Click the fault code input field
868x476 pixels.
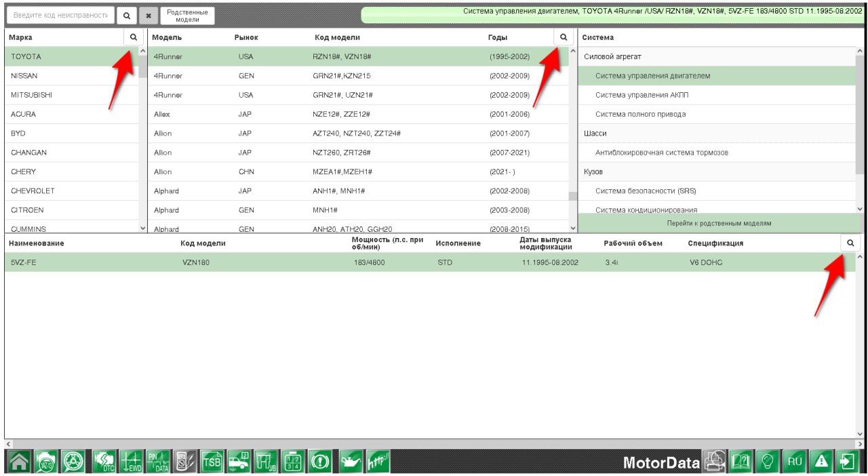[61, 16]
